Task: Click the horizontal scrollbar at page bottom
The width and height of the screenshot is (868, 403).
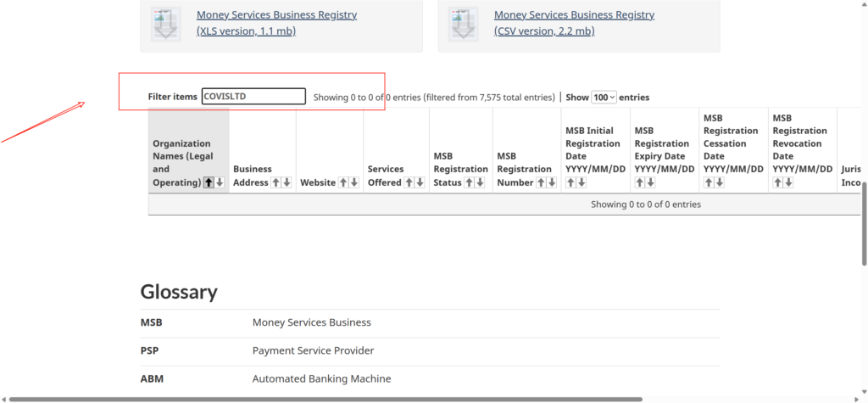Action: [322, 399]
